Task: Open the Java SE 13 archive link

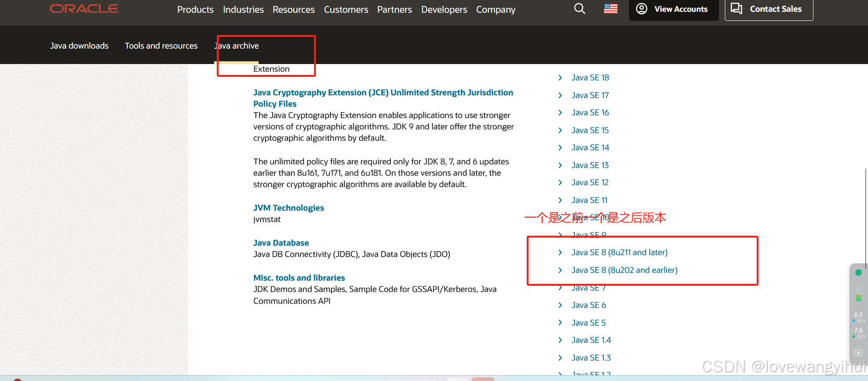Action: coord(590,165)
